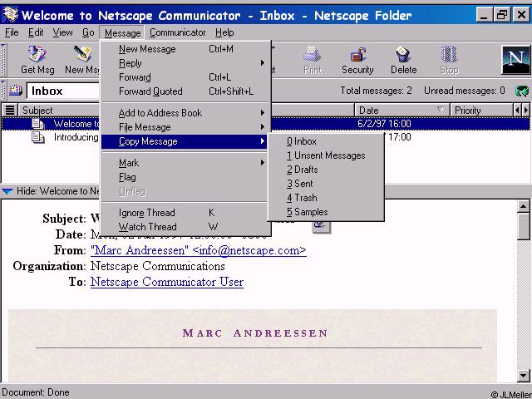Screen dimensions: 532x399
Task: Click the message icon of Introducing row
Action: click(x=38, y=137)
